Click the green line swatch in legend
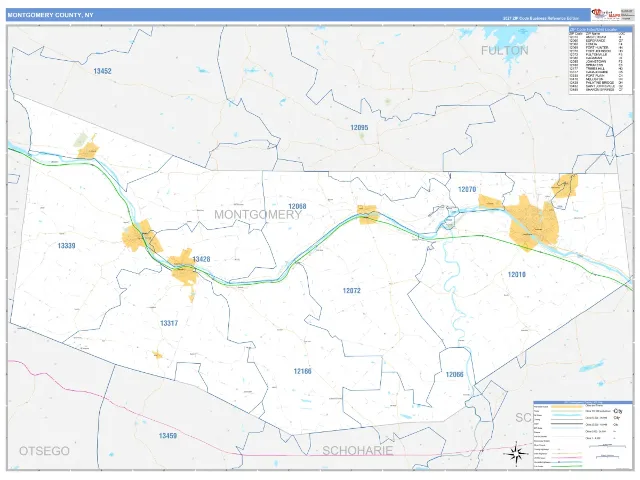 pyautogui.click(x=567, y=466)
